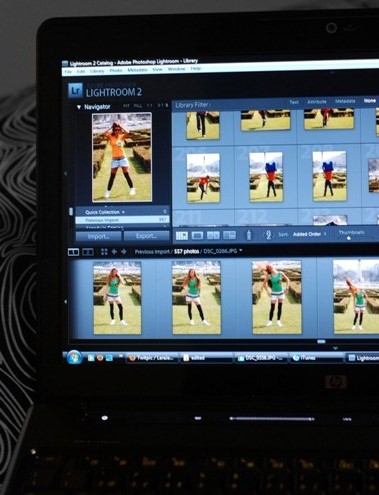
Task: Click the Import... button
Action: (98, 236)
